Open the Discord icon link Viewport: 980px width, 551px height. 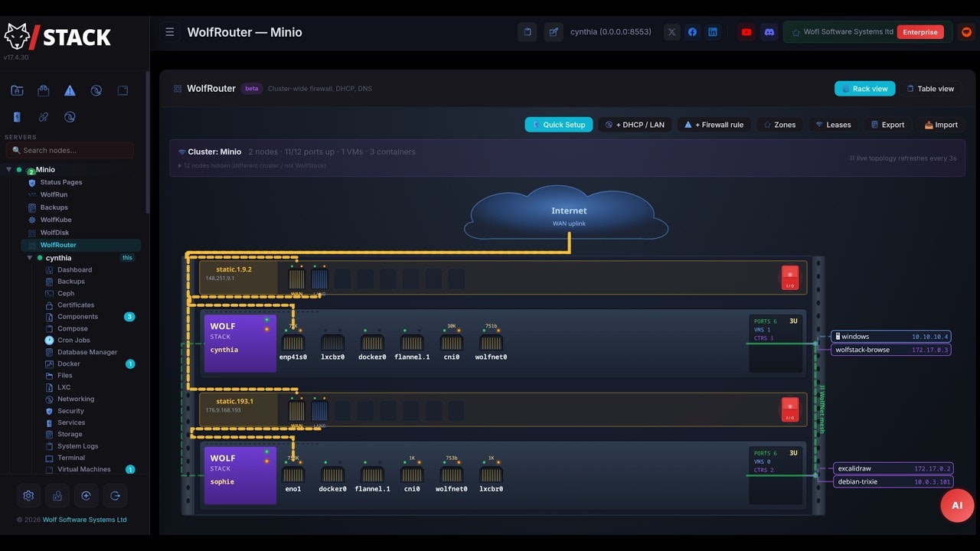pyautogui.click(x=769, y=32)
